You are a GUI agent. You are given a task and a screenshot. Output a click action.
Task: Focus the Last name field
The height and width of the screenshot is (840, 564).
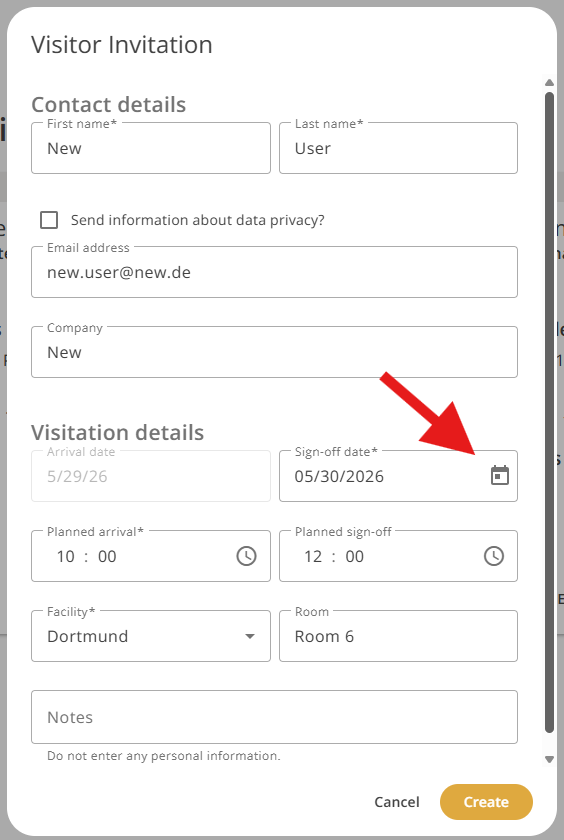398,148
